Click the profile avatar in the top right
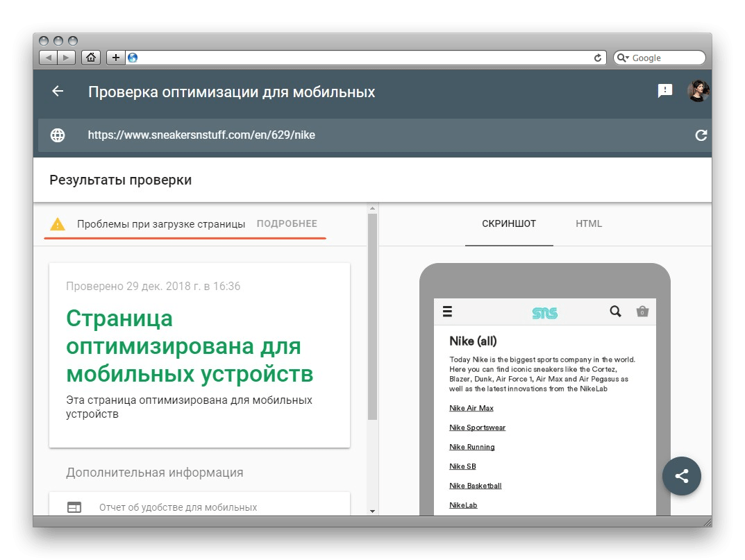Screen dimensions: 745x560 699,90
